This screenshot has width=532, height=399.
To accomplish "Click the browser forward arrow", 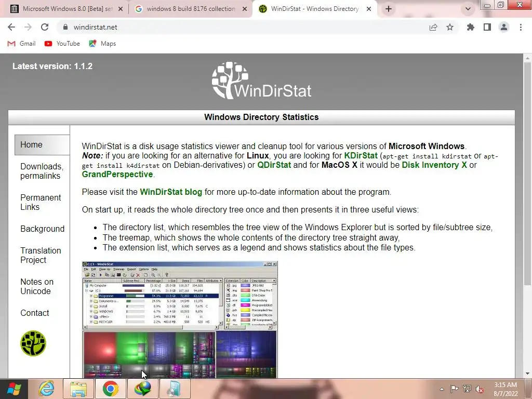I will tap(28, 27).
